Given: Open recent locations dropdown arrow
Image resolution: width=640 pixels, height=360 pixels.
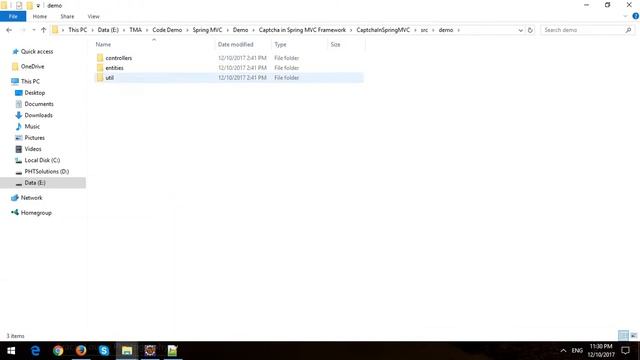Looking at the screenshot, I should (x=34, y=30).
